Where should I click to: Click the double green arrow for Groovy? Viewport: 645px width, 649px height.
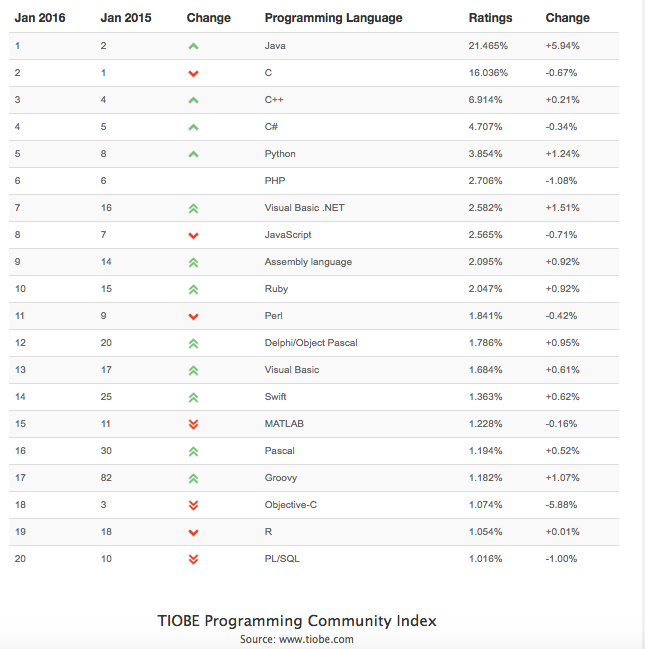pyautogui.click(x=193, y=478)
